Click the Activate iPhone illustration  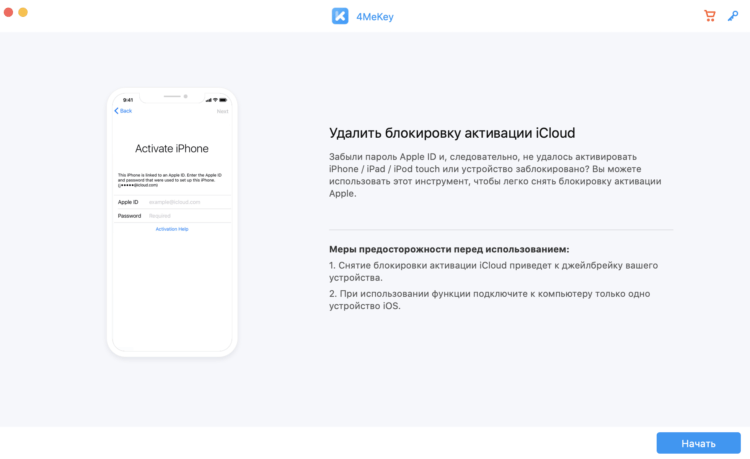(x=172, y=222)
